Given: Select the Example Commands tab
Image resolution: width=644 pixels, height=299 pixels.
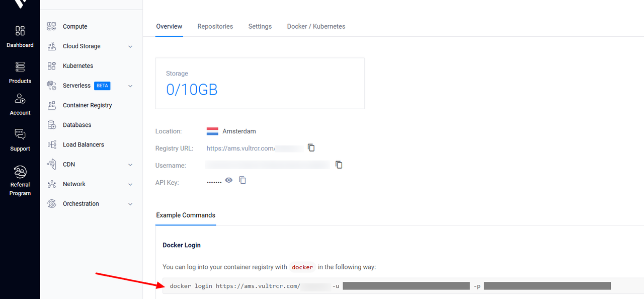Looking at the screenshot, I should pyautogui.click(x=186, y=215).
